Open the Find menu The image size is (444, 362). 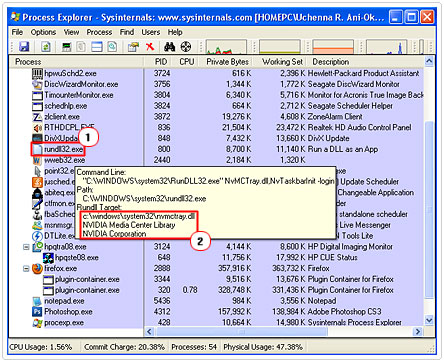tap(127, 32)
